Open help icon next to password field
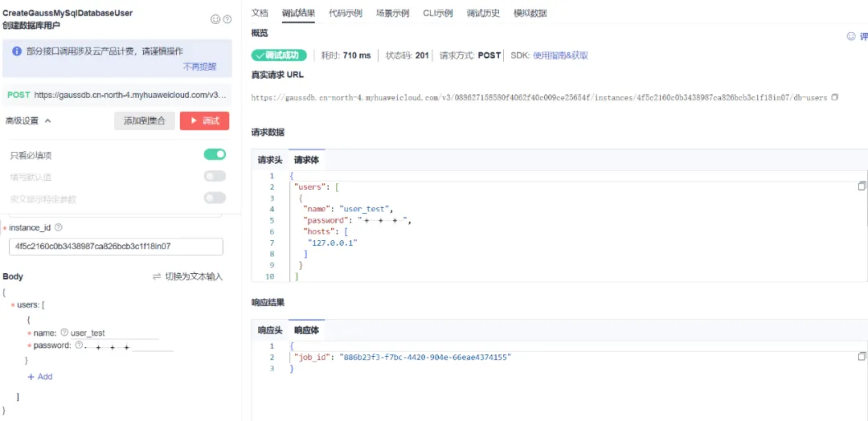 79,345
